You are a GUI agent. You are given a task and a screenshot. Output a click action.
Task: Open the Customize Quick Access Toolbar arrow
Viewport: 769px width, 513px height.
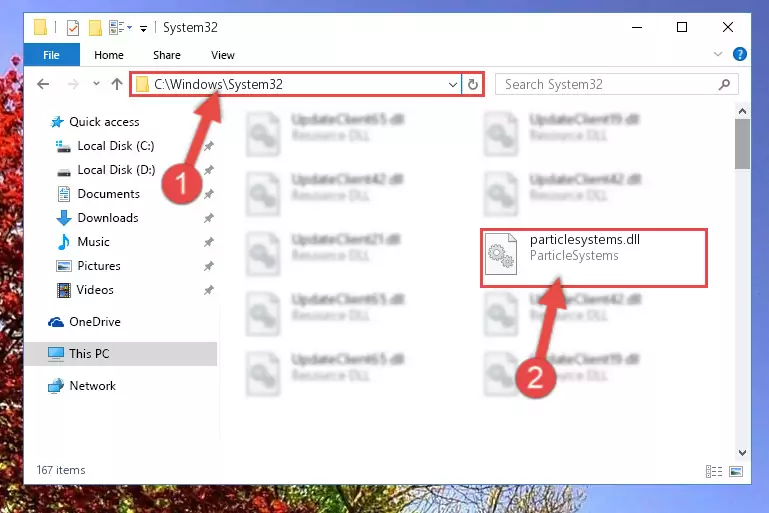pyautogui.click(x=143, y=28)
